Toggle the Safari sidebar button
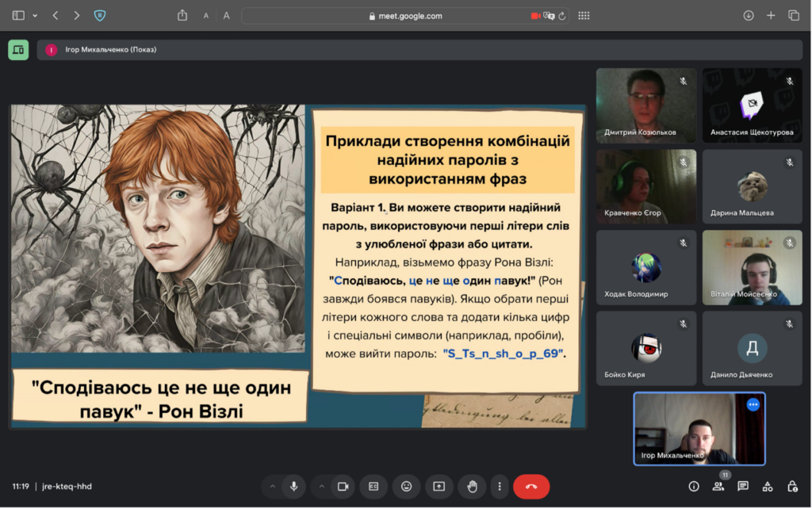The width and height of the screenshot is (812, 509). 18,16
